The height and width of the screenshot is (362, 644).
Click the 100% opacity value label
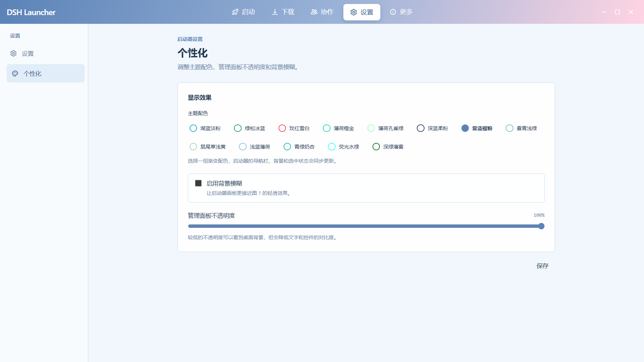point(539,215)
